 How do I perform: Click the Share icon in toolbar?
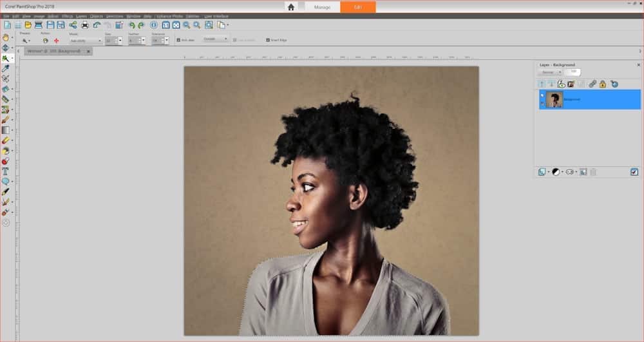[x=73, y=25]
